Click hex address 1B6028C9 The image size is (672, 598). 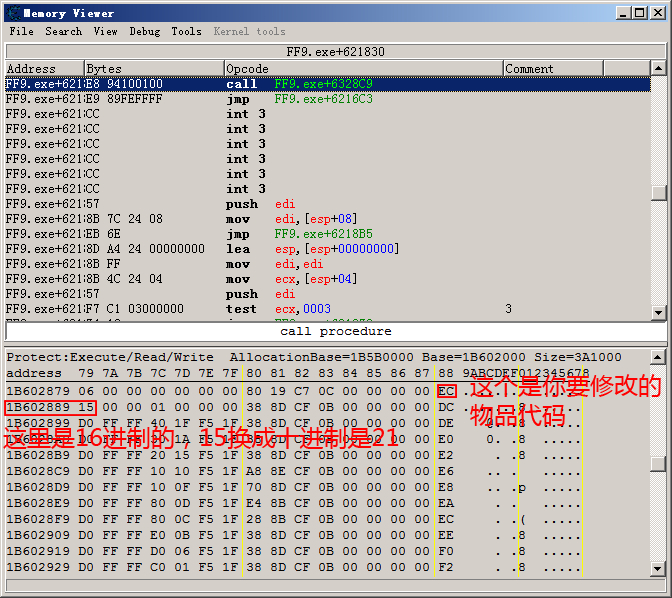tap(38, 471)
